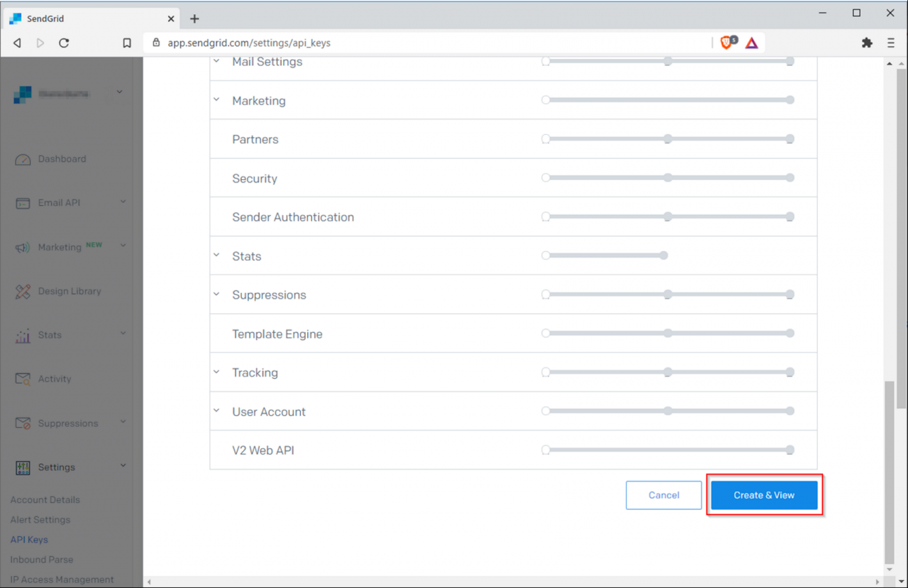Open API Keys settings link

(x=29, y=539)
